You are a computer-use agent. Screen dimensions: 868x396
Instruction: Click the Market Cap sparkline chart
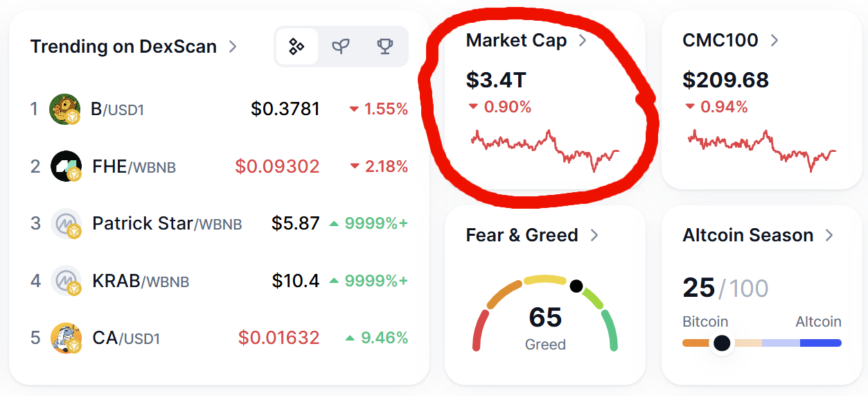point(544,149)
